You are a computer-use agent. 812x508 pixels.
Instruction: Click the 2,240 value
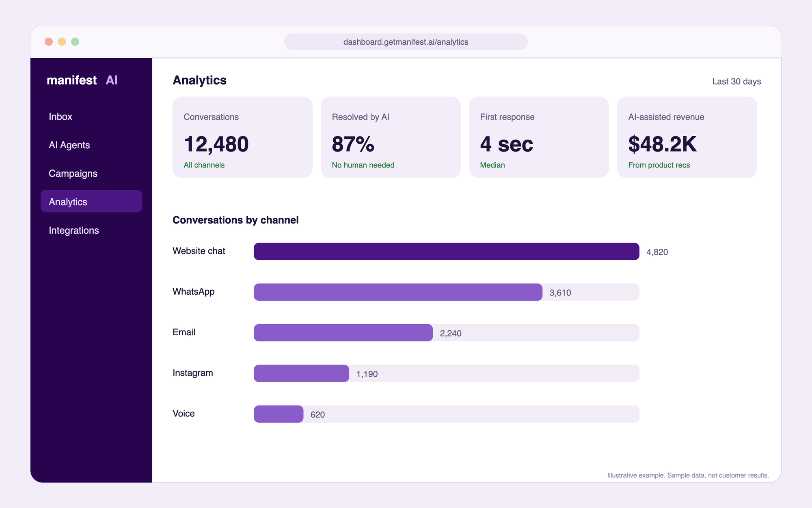451,333
